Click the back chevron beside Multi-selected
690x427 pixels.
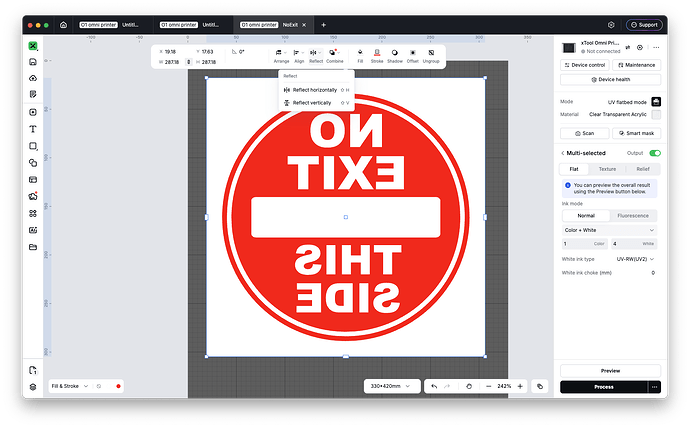[x=562, y=153]
